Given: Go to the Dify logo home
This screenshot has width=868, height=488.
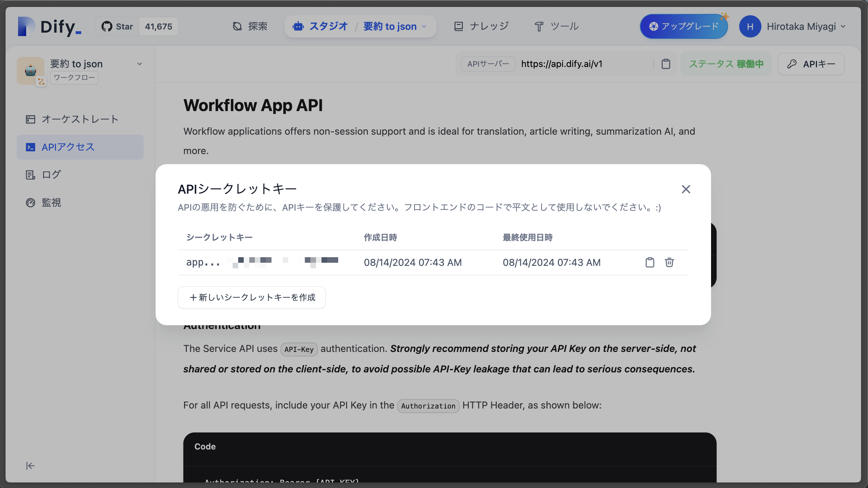Looking at the screenshot, I should (50, 26).
